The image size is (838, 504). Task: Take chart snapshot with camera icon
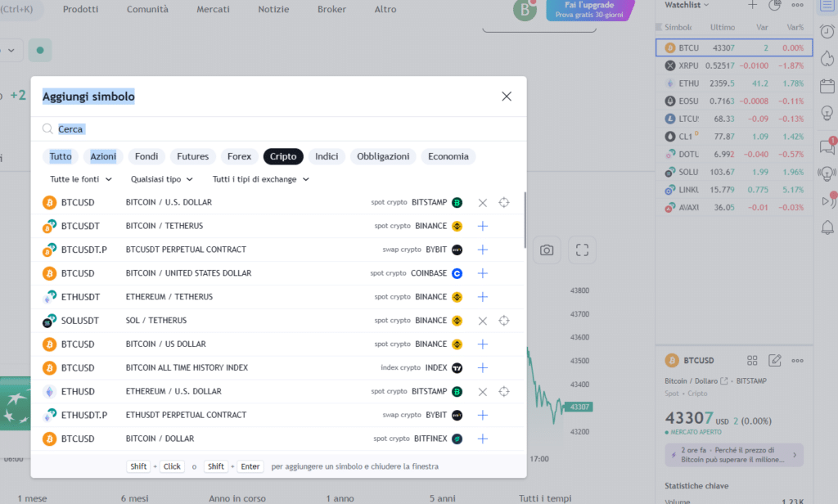(x=547, y=250)
